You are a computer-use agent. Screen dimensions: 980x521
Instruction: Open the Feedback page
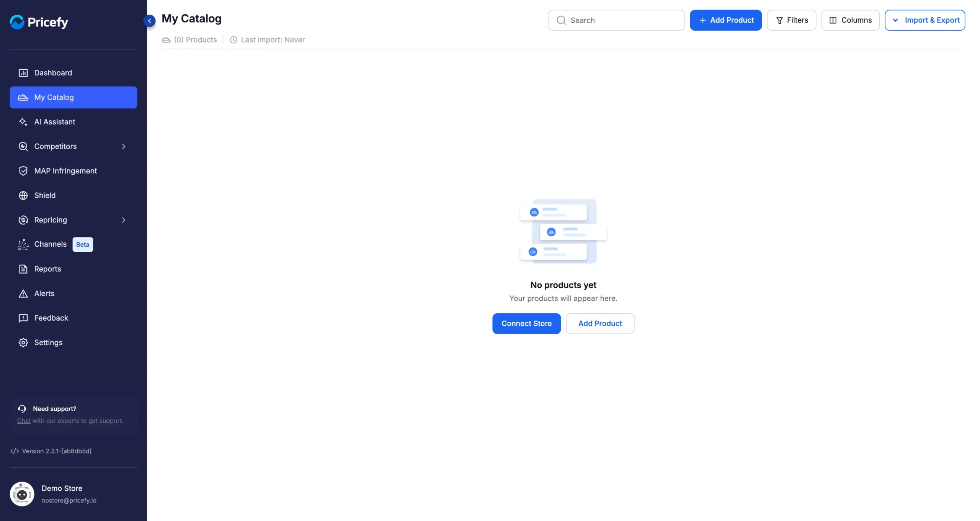click(x=73, y=318)
